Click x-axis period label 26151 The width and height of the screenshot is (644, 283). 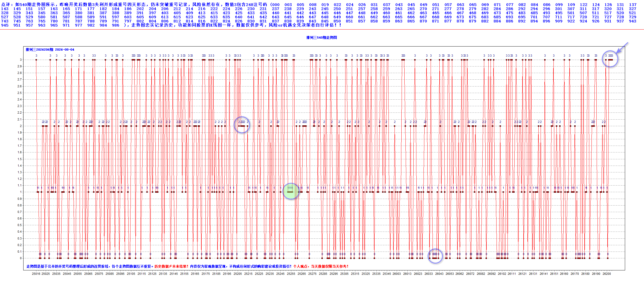(554, 274)
